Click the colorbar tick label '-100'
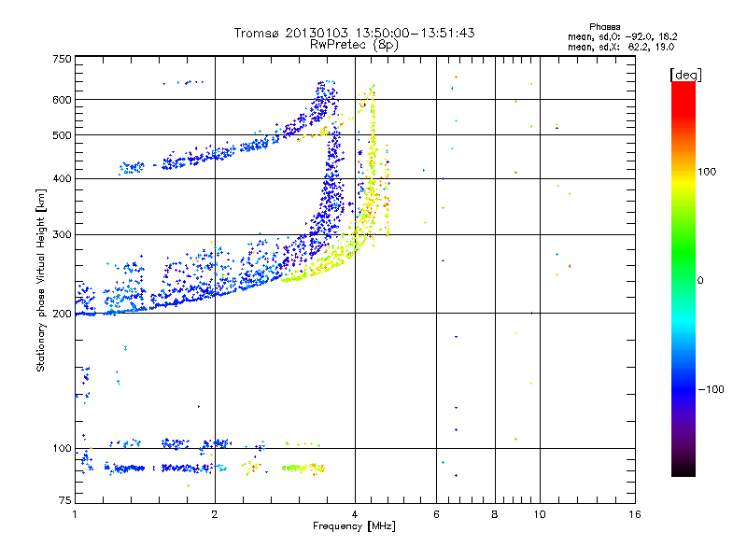This screenshot has height=560, width=747. [x=711, y=389]
